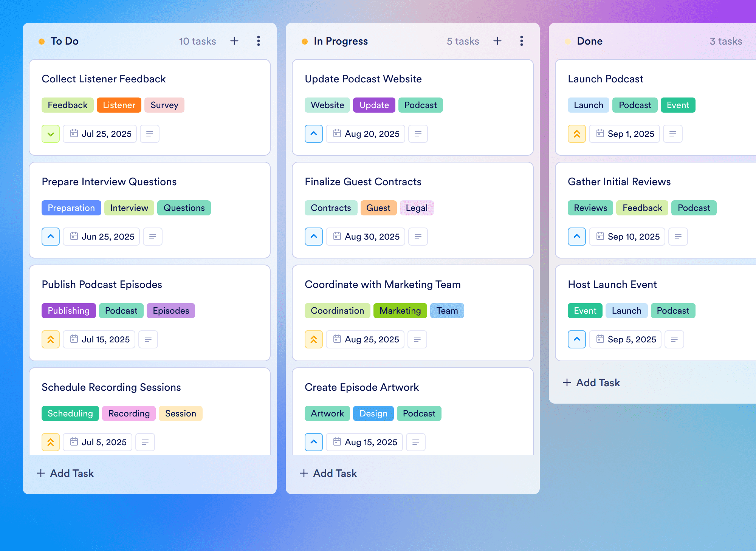
Task: Open the In Progress column kebab menu
Action: click(522, 41)
